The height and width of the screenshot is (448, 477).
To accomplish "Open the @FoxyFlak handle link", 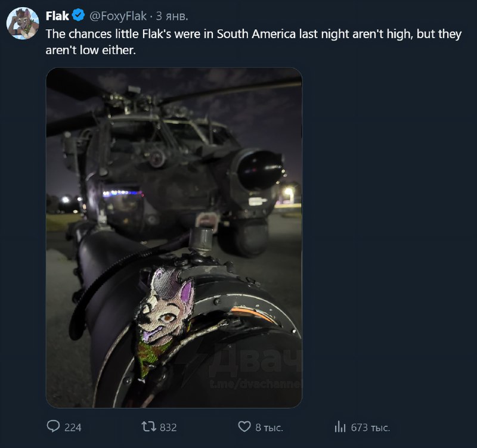I will [x=118, y=16].
